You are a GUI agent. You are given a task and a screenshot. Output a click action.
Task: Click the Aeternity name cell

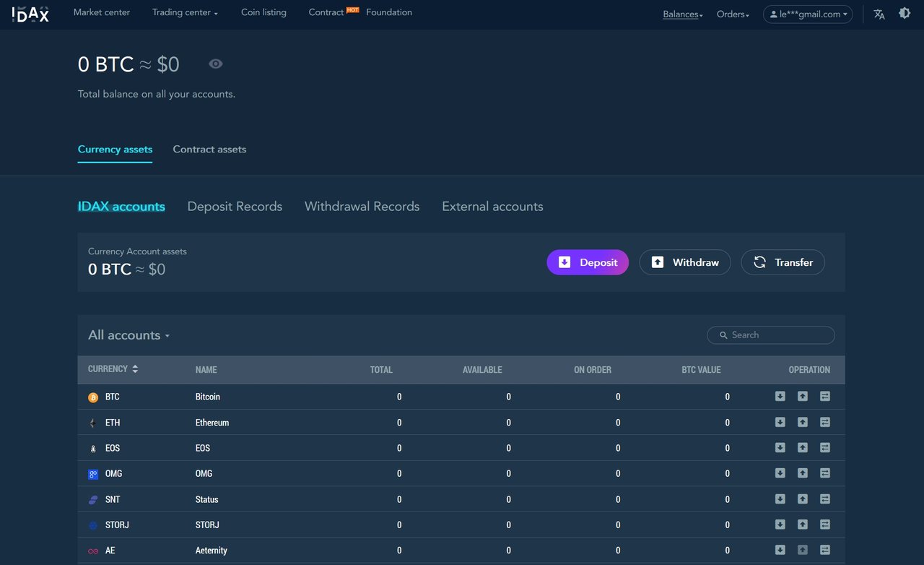click(x=212, y=551)
